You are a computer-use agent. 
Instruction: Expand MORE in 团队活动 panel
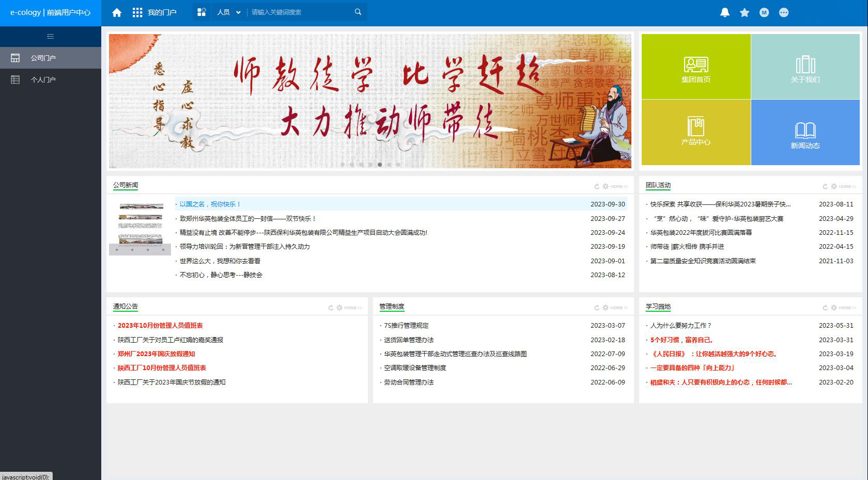848,186
